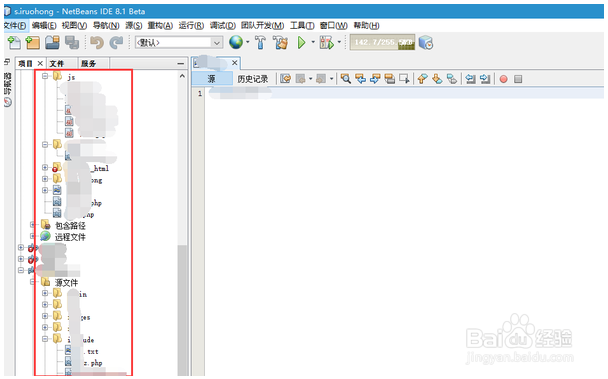
Task: Click the Debug Project icon
Action: pos(326,42)
